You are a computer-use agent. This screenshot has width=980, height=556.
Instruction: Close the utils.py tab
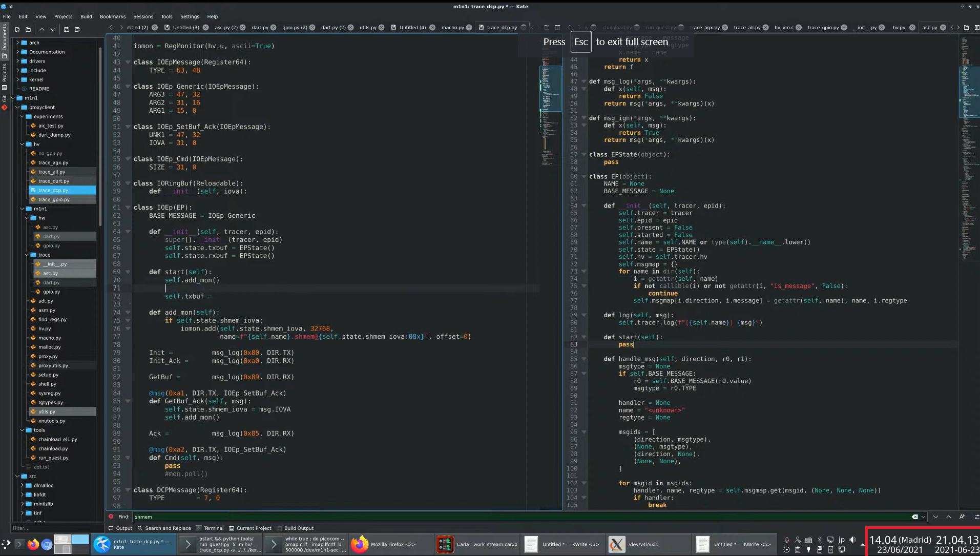[382, 28]
